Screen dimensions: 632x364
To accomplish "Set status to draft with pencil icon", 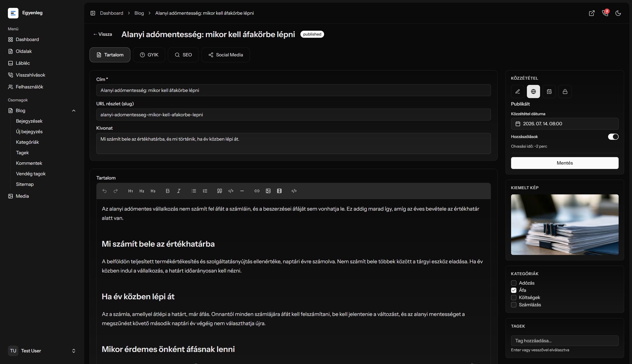I will coord(517,91).
